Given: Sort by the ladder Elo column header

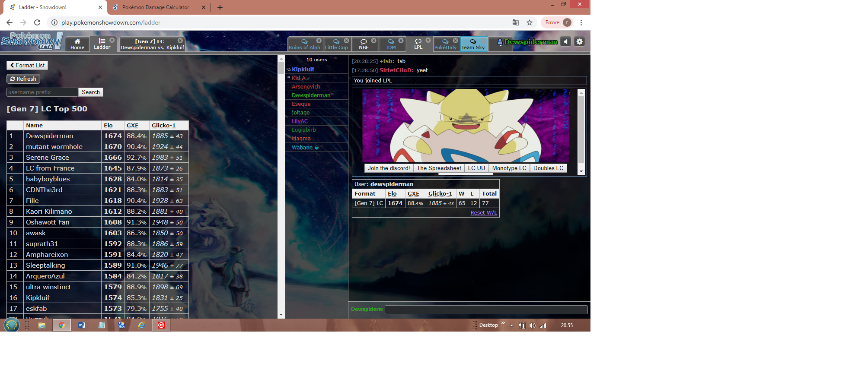Looking at the screenshot, I should 108,125.
